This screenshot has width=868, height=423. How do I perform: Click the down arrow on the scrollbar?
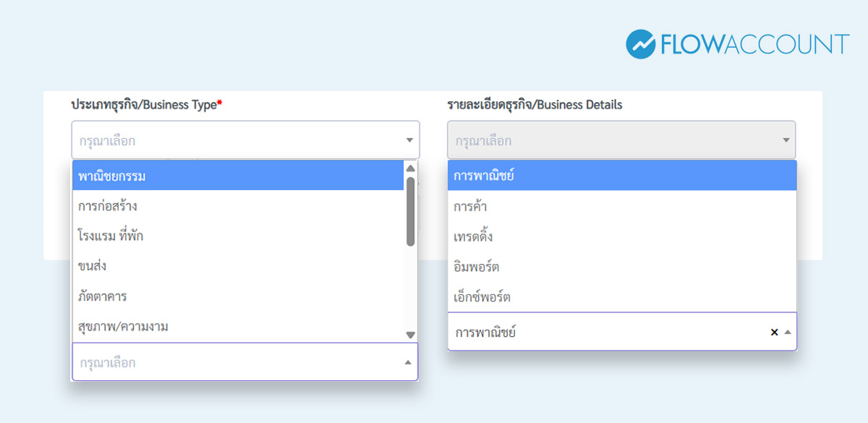(409, 334)
